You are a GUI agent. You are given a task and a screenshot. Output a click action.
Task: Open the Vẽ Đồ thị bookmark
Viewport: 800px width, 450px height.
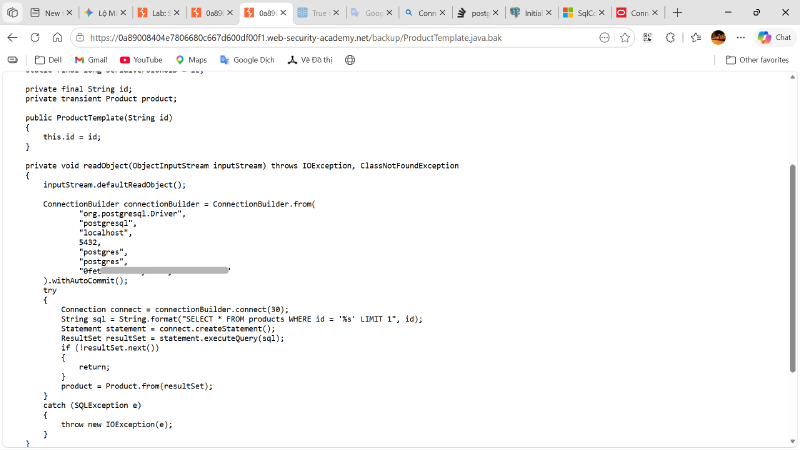tap(310, 60)
